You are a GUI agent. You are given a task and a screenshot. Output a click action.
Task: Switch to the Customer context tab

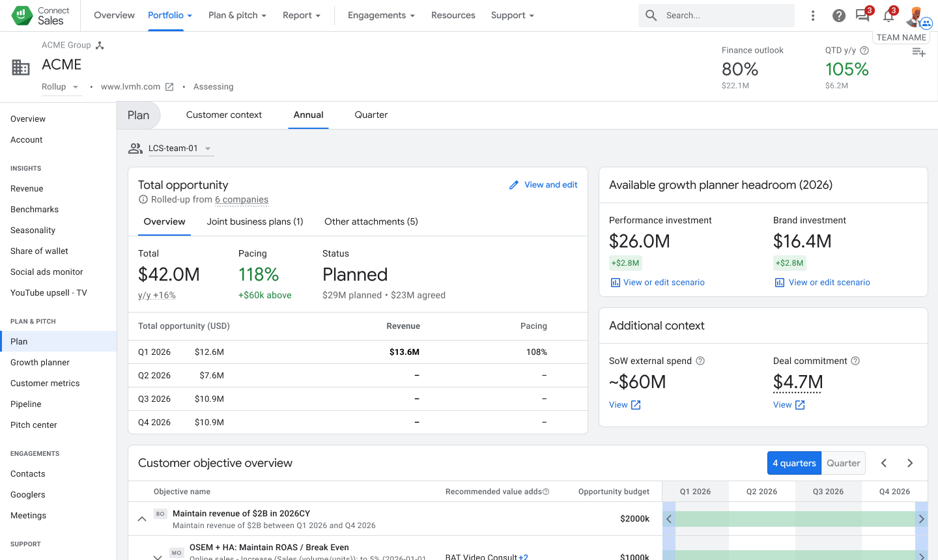point(224,115)
